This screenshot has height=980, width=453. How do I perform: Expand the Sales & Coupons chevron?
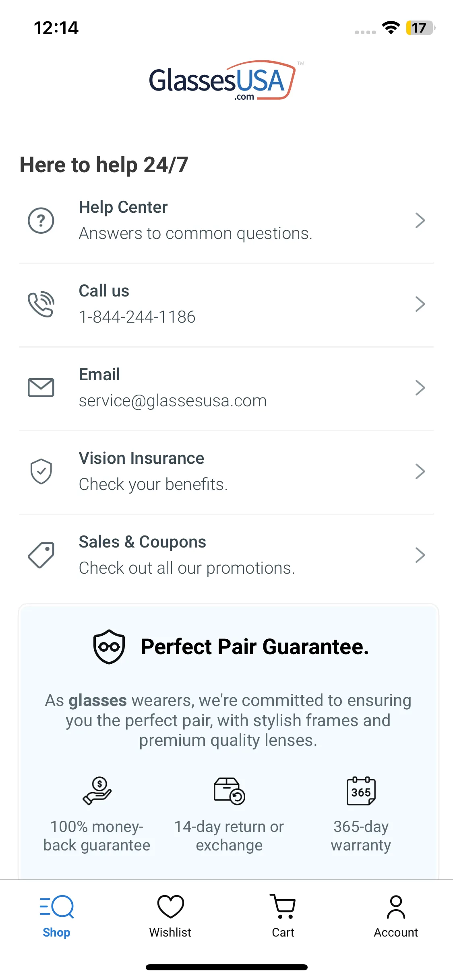pyautogui.click(x=420, y=555)
